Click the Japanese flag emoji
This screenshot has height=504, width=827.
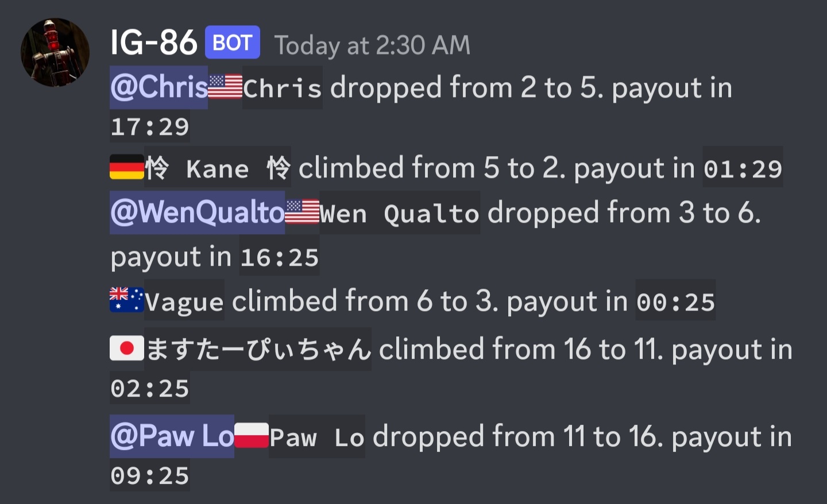pyautogui.click(x=127, y=348)
